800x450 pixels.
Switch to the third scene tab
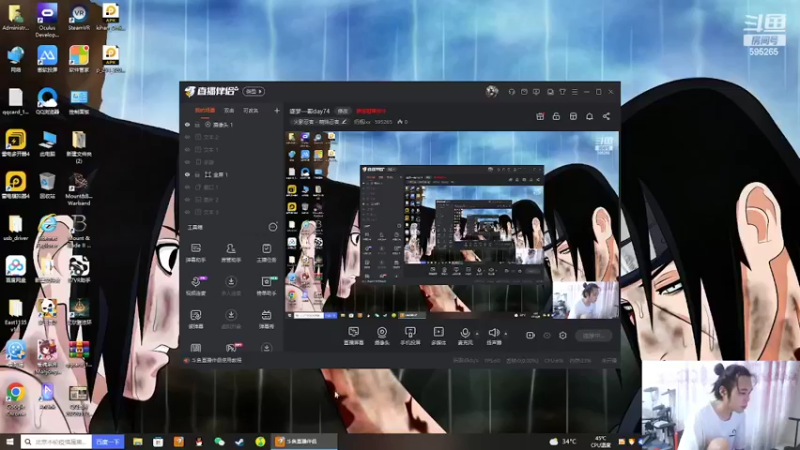[x=250, y=110]
